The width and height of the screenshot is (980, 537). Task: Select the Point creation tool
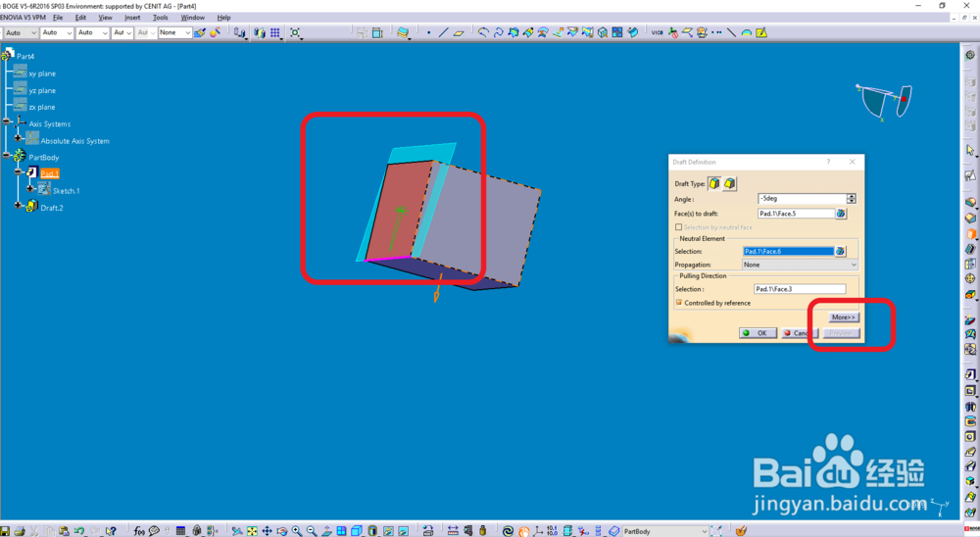(429, 32)
